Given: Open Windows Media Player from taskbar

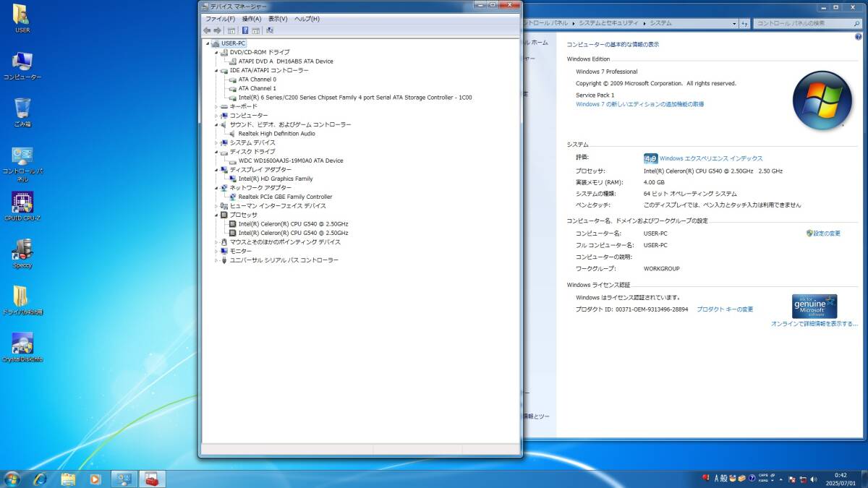Looking at the screenshot, I should pos(95,479).
